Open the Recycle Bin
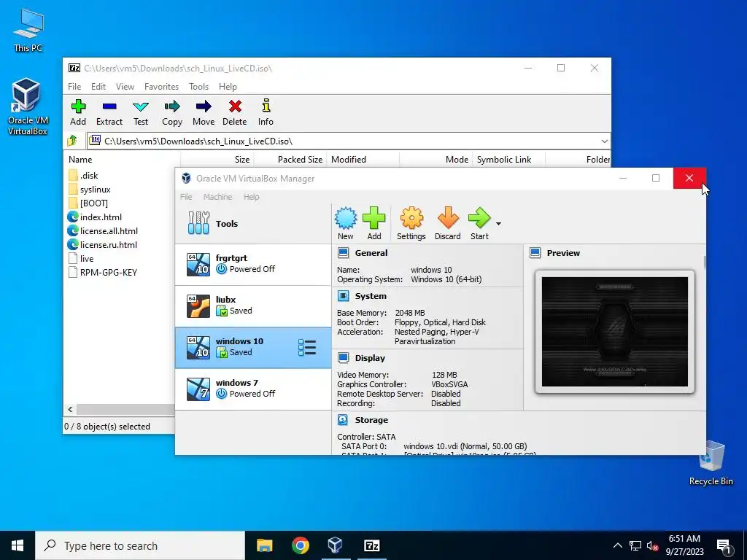This screenshot has width=747, height=560. click(711, 463)
